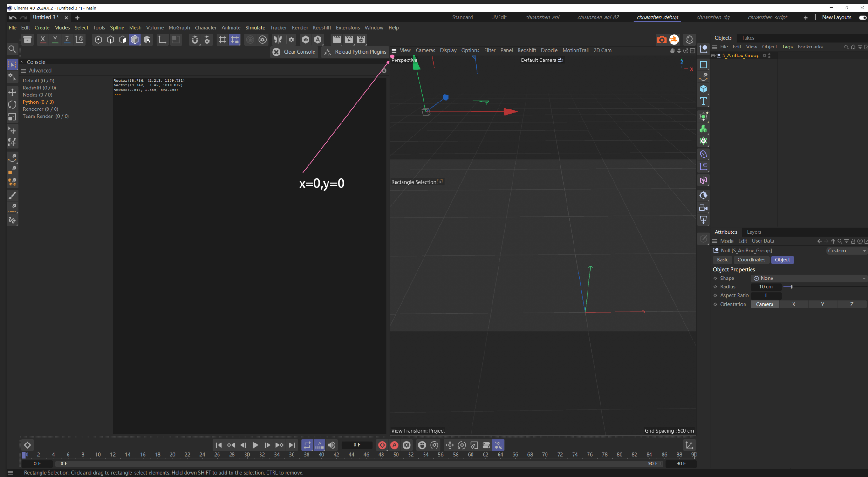This screenshot has height=477, width=868.
Task: Open the Custom dropdown in Attributes
Action: 847,251
